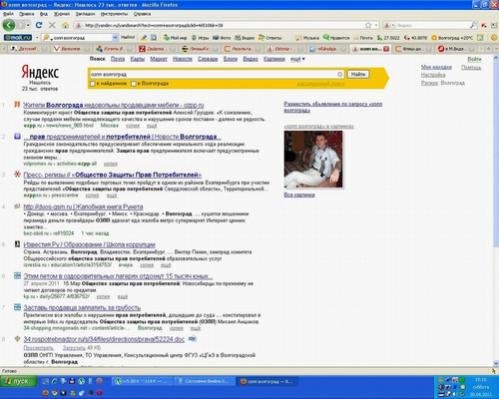Open Игры on the mail.ru toolbar

[200, 38]
